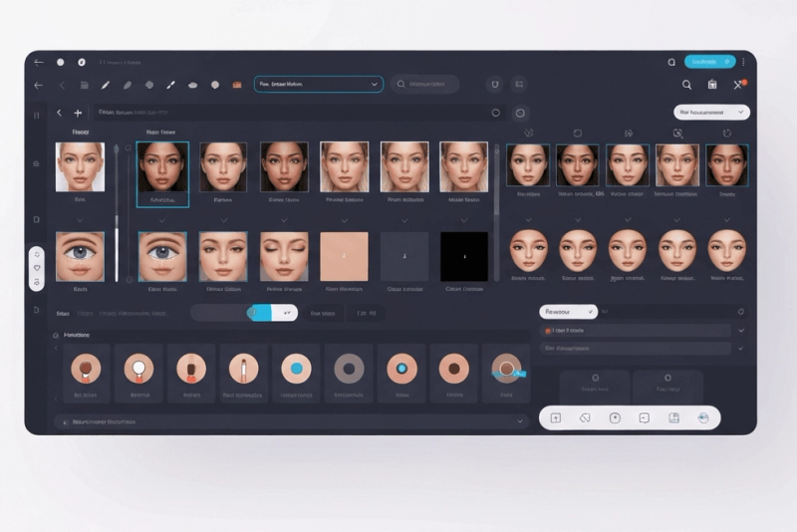Click the vertical slider beside the blue-outlined face
Viewport: 797px width, 532px height.
[117, 213]
